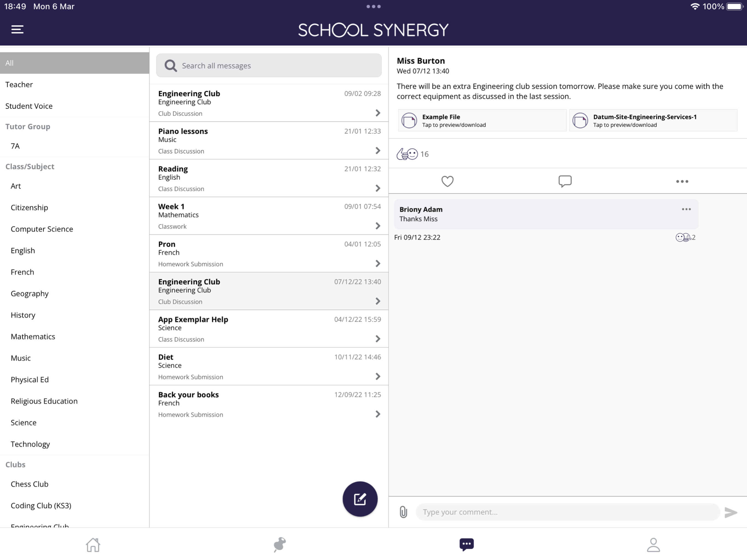Screen dimensions: 747x560
Task: Filter messages by History
Action: tap(75, 315)
